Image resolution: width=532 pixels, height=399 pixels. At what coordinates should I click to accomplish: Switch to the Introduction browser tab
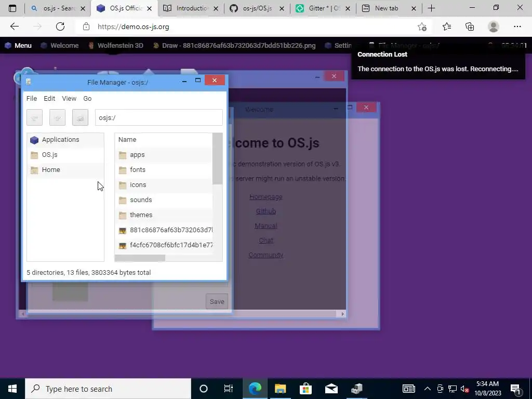[191, 8]
